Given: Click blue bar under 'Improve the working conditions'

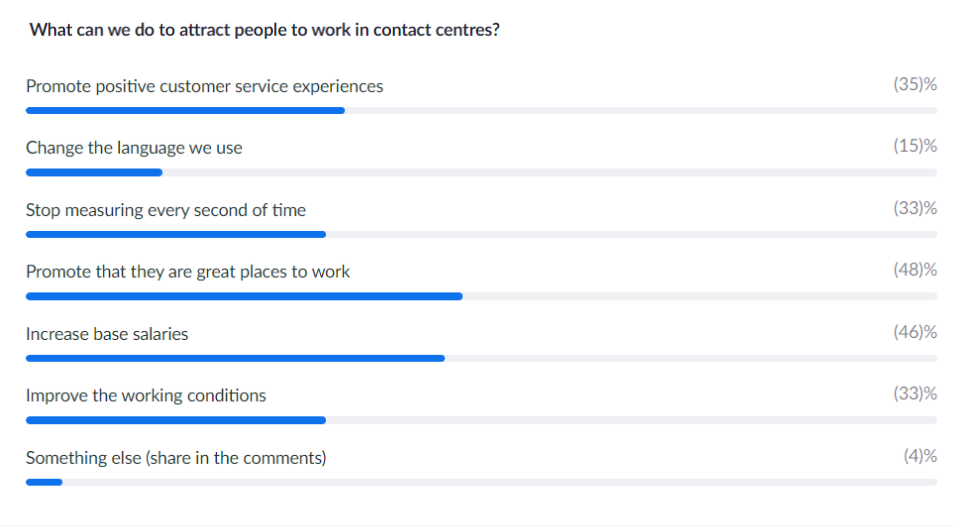Looking at the screenshot, I should pos(176,421).
